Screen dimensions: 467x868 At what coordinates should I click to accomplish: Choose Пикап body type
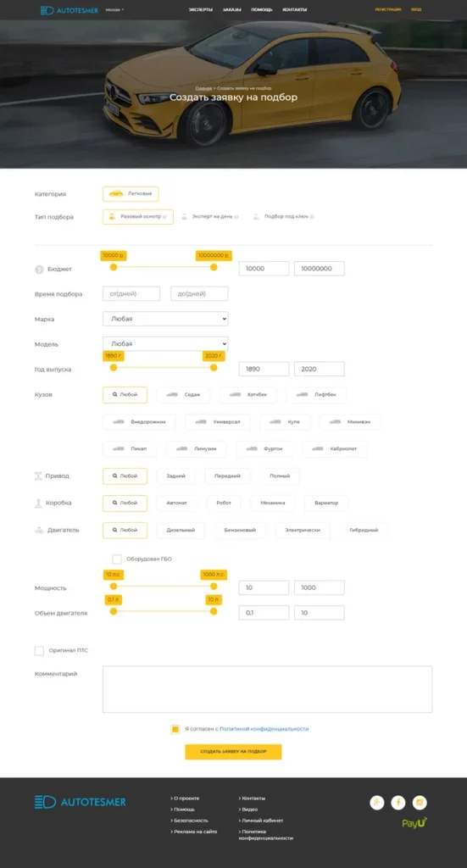[x=130, y=449]
